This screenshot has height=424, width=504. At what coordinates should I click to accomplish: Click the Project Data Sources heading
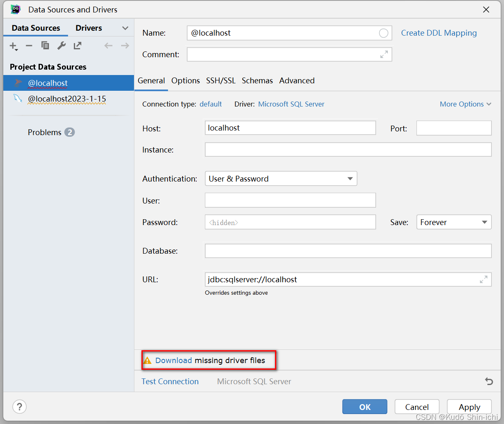coord(48,67)
